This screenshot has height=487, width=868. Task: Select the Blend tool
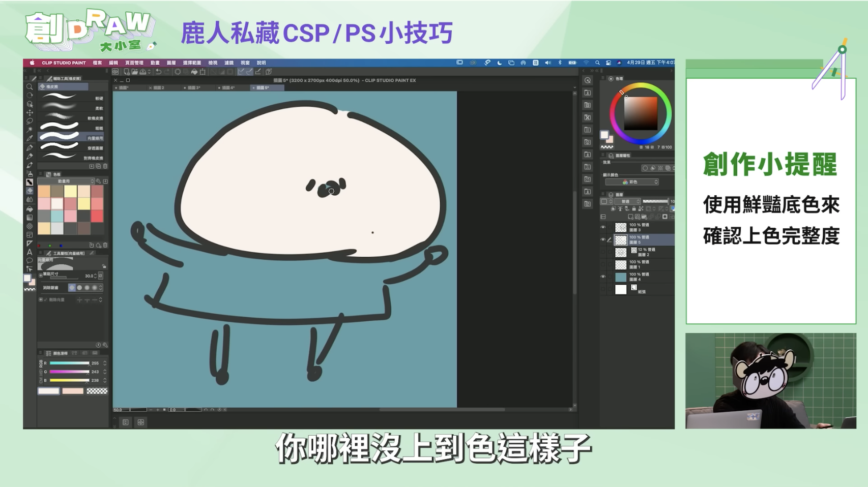[30, 199]
